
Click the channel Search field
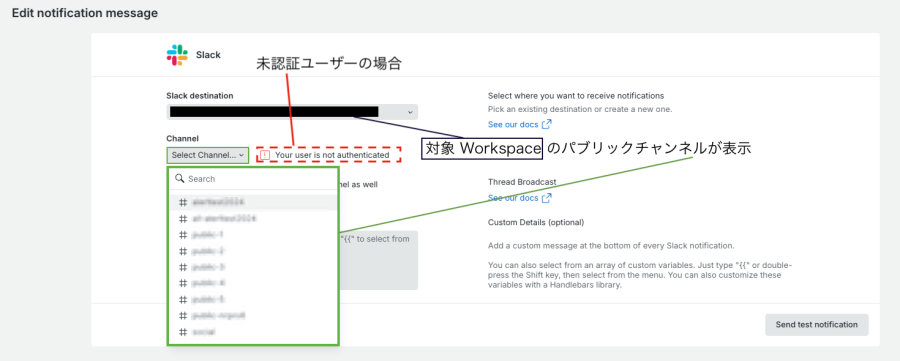(253, 179)
